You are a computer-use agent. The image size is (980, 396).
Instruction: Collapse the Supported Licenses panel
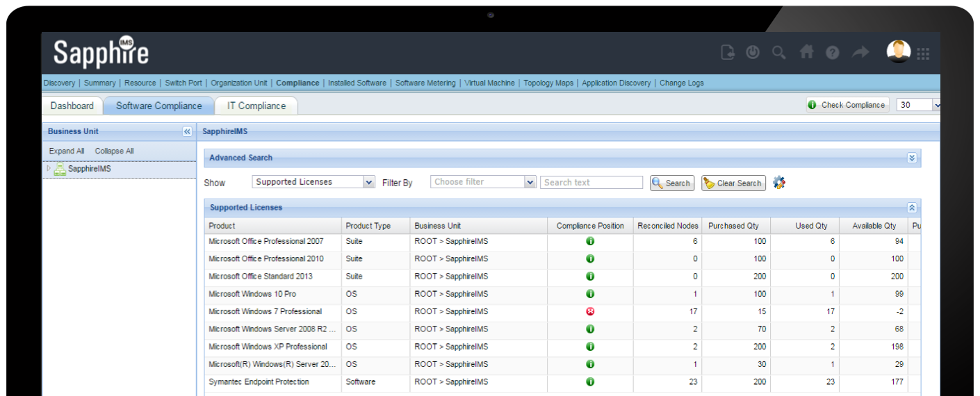(912, 208)
